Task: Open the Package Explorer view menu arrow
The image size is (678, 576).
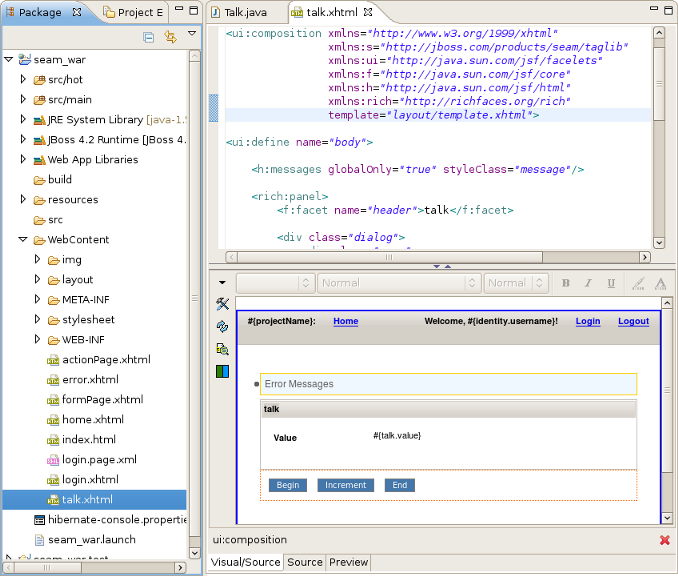Action: tap(192, 33)
